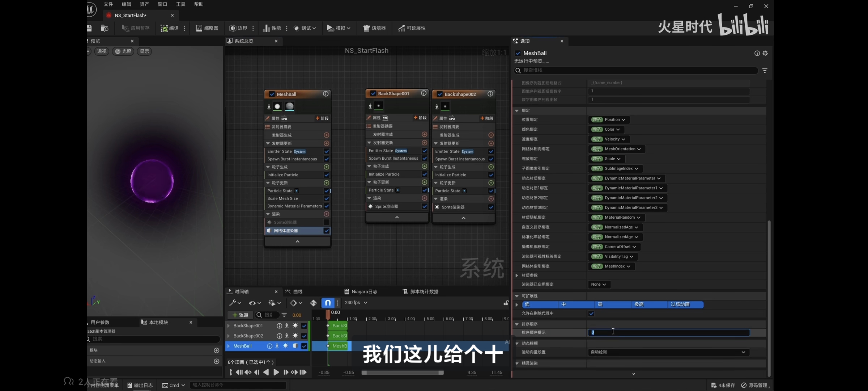Enable the disabled Sprite渲染器 in MeshBall
The height and width of the screenshot is (391, 868).
coord(326,222)
